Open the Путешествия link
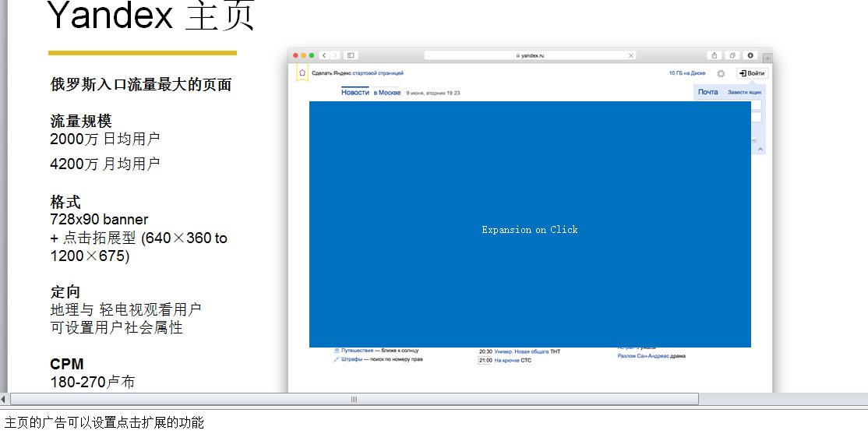Screen dimensions: 868x434 click(x=357, y=351)
